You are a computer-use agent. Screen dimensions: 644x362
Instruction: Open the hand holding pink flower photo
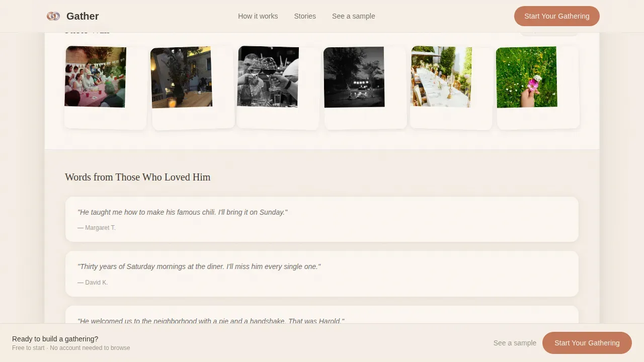pos(527,77)
